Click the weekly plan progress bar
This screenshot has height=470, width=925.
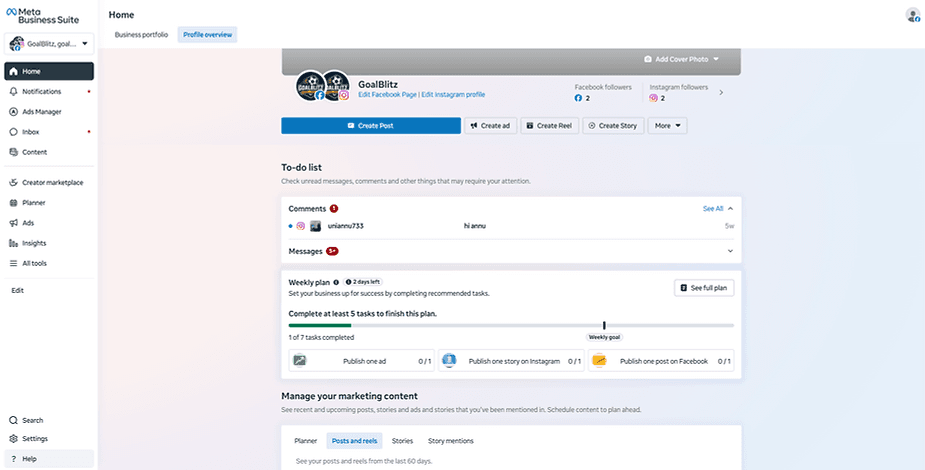511,326
